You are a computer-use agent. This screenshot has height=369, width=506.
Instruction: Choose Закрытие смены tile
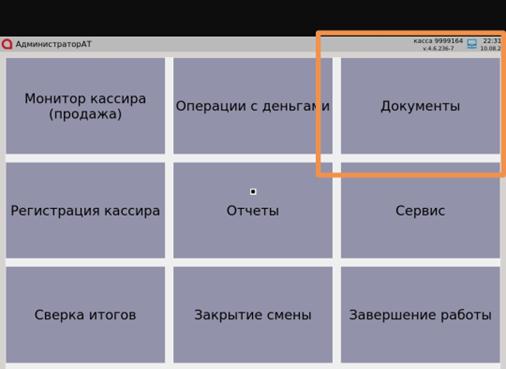click(x=253, y=315)
